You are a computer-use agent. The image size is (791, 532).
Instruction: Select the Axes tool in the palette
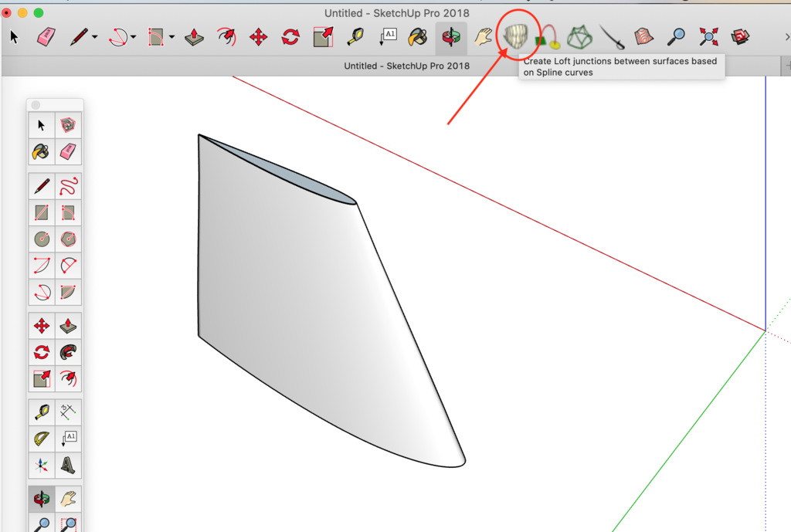[42, 466]
